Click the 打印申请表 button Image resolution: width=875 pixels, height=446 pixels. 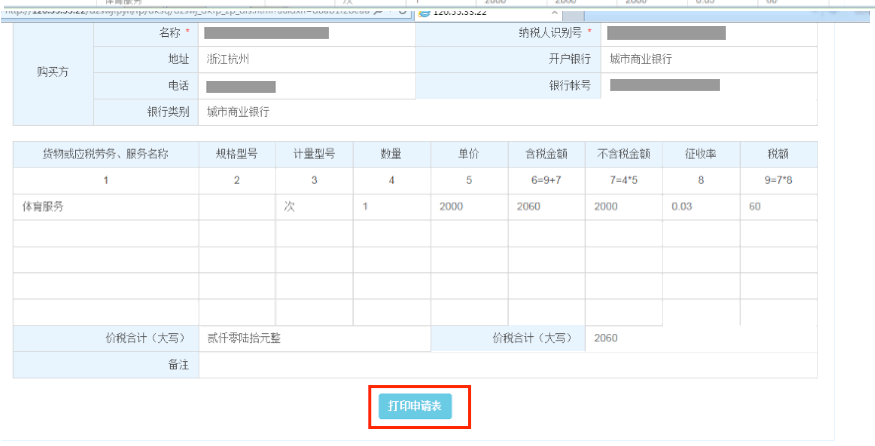(415, 407)
